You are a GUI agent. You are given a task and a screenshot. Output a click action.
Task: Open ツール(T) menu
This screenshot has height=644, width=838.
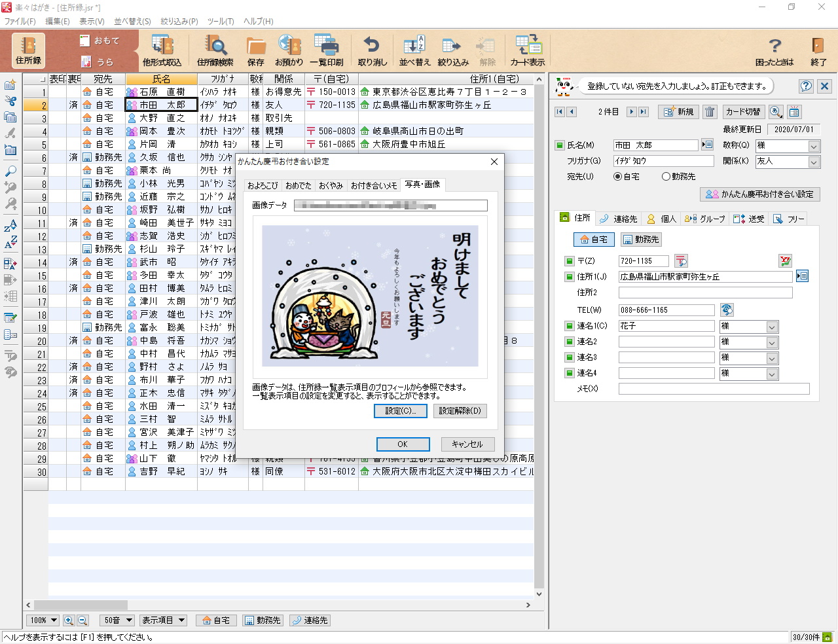click(x=221, y=21)
